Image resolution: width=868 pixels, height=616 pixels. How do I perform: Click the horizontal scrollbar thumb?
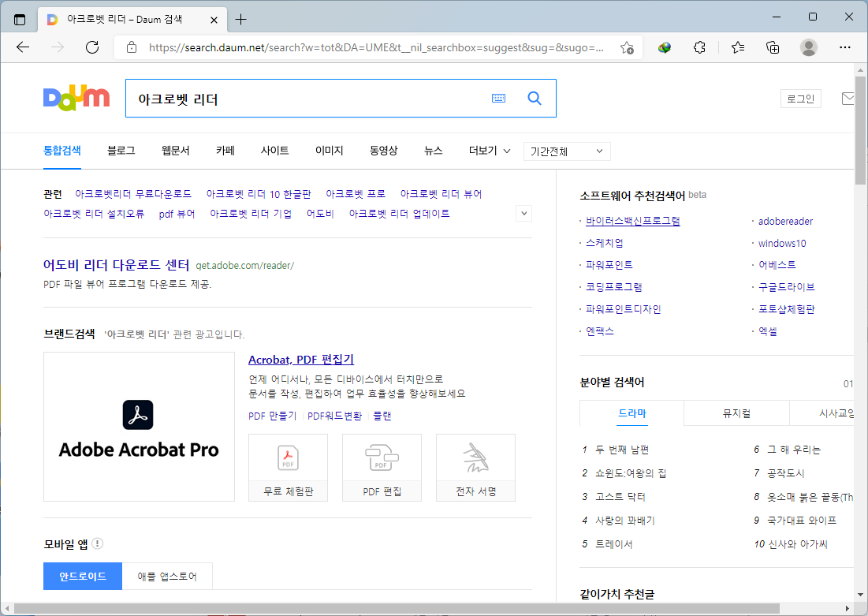(x=397, y=608)
